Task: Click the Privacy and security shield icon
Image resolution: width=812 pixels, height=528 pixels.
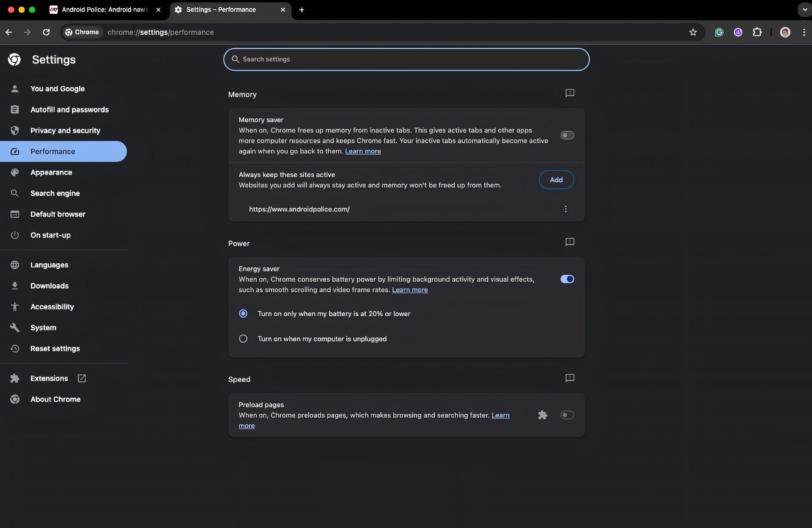Action: point(14,130)
